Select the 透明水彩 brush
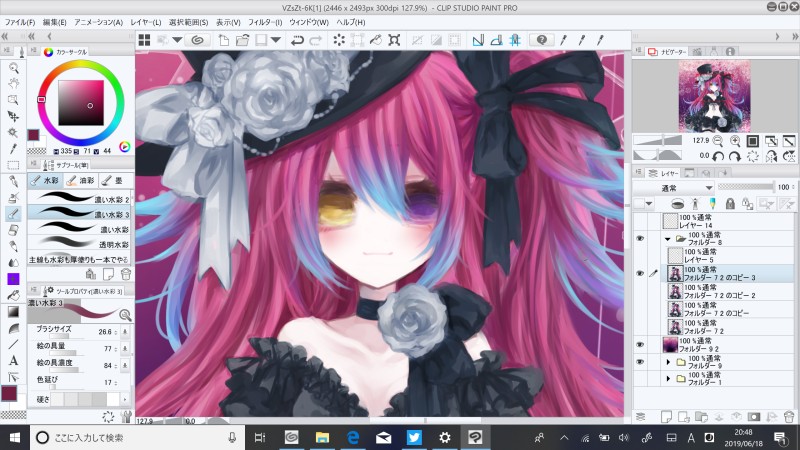The height and width of the screenshot is (450, 800). (x=79, y=243)
